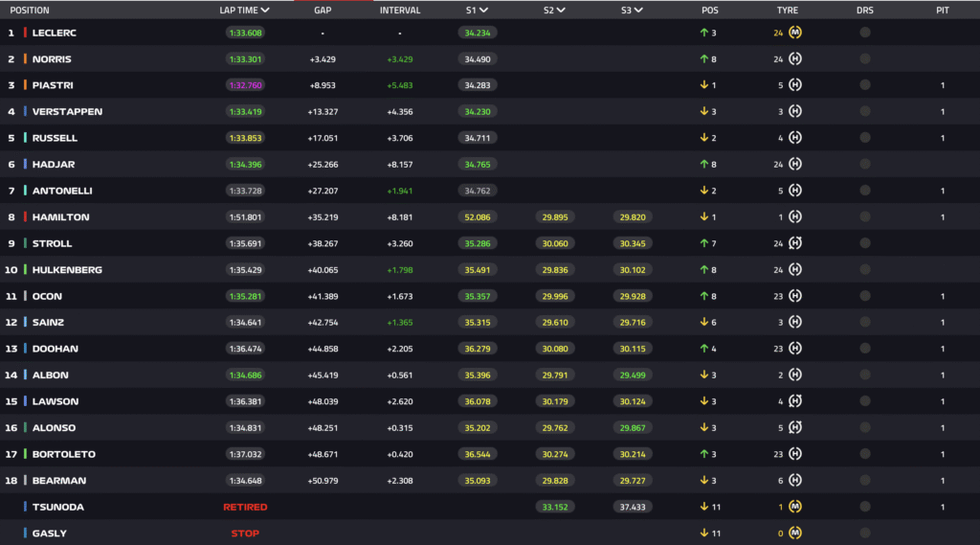
Task: Click Alonso's hard tyre icon
Action: click(x=795, y=427)
